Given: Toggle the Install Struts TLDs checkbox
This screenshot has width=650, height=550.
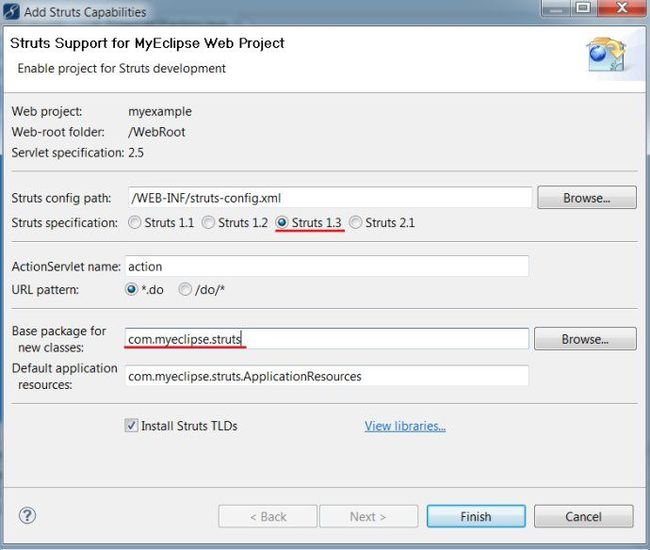Looking at the screenshot, I should (131, 426).
